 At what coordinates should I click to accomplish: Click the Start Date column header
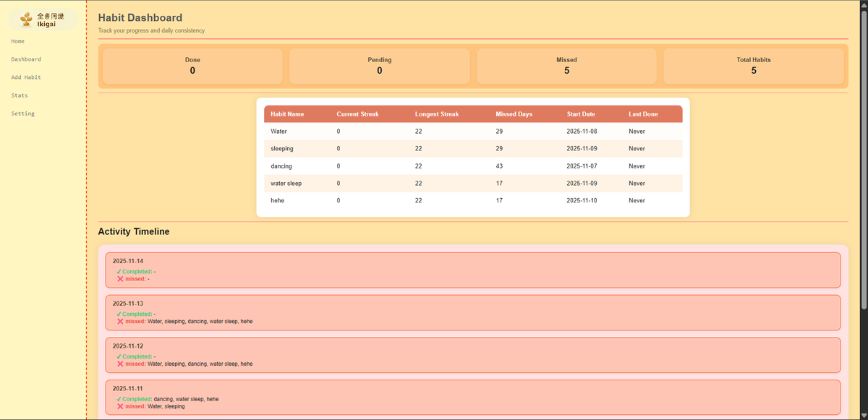tap(581, 114)
